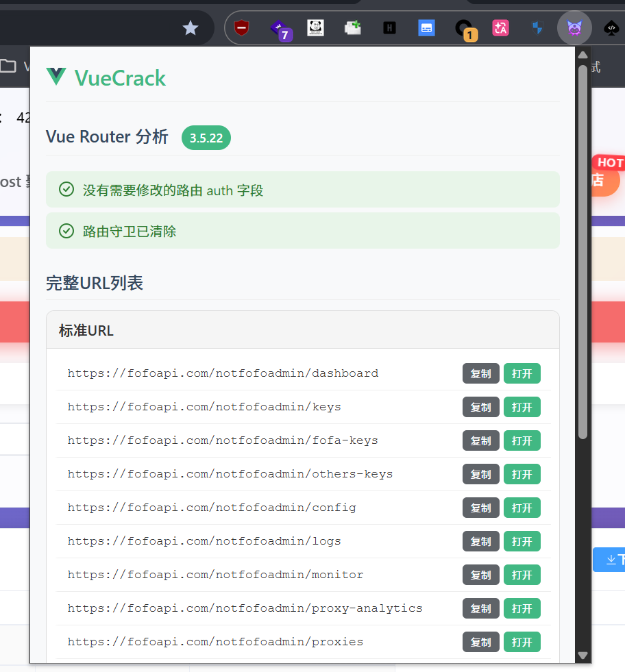
Task: Open the config URL
Action: [x=522, y=508]
